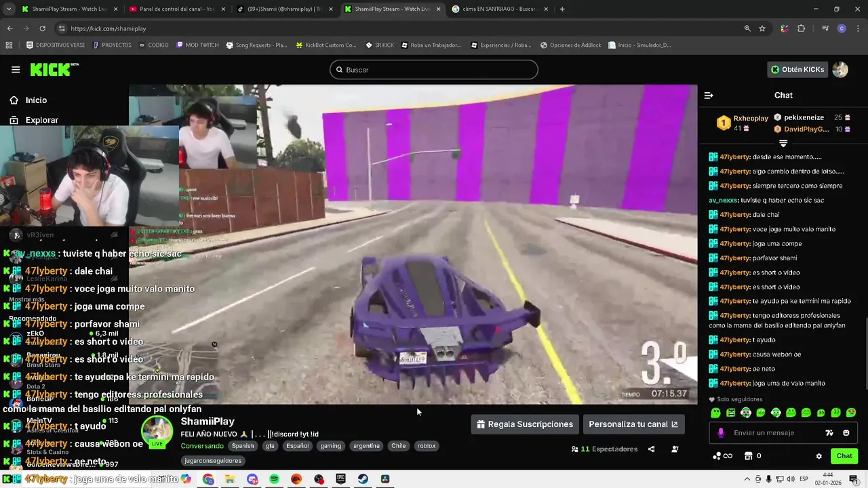Click the ShamiiPlay channel name
Screen dimensions: 868x488
click(x=208, y=422)
